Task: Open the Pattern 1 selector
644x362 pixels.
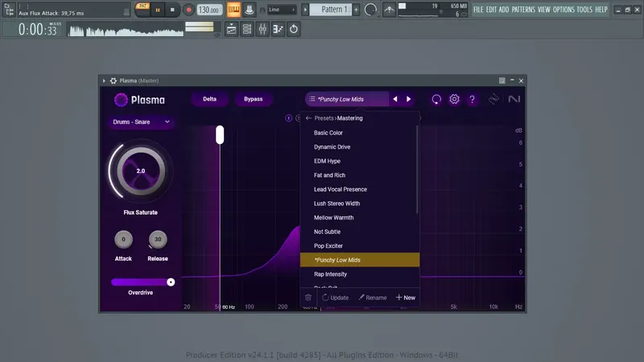Action: tap(331, 10)
